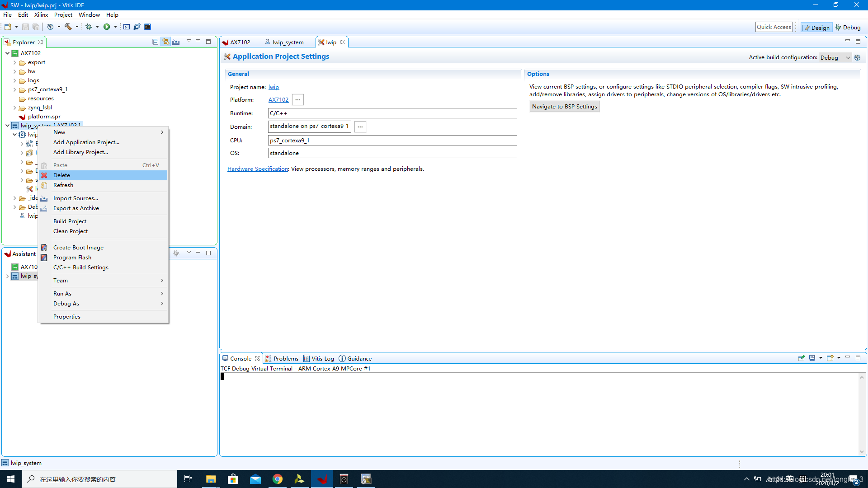Click the green Run toolbar button
The image size is (868, 488).
pyautogui.click(x=107, y=27)
